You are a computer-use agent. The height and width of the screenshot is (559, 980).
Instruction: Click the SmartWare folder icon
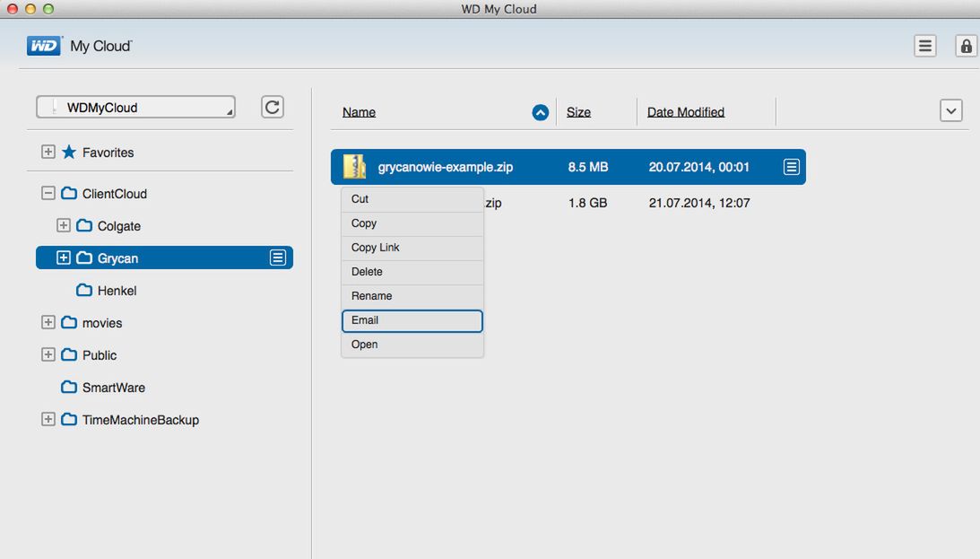coord(69,387)
